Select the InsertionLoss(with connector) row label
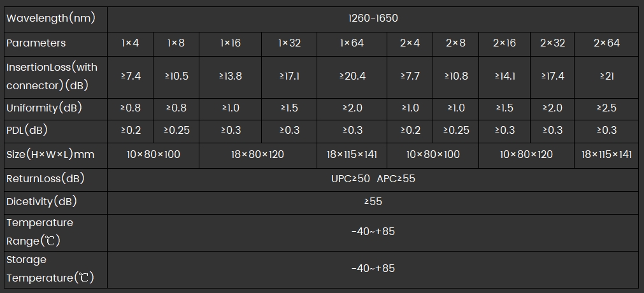The width and height of the screenshot is (644, 293). point(55,77)
